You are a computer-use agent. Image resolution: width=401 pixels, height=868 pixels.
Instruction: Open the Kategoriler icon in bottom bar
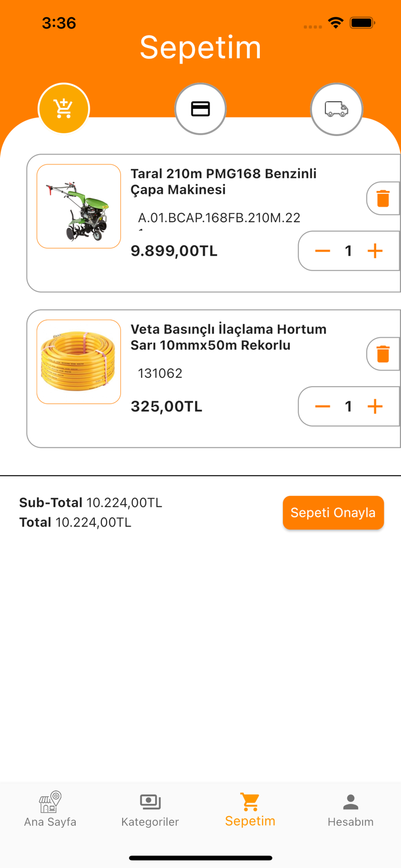click(x=150, y=801)
